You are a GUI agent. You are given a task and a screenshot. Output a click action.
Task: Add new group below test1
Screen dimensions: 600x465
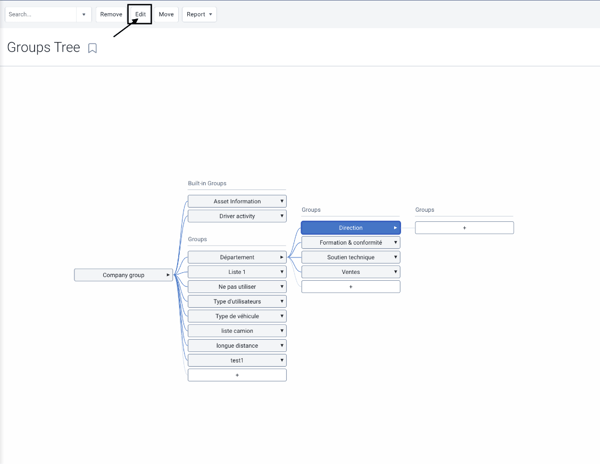(x=237, y=376)
